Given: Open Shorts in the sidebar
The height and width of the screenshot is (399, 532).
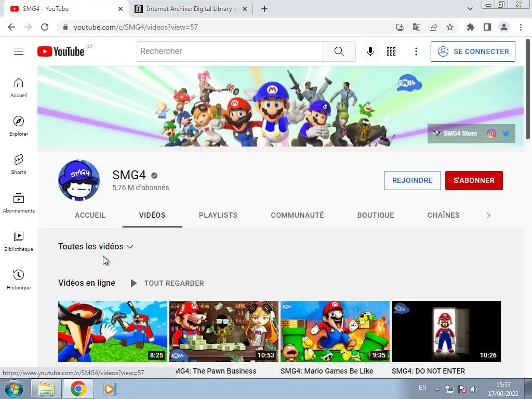Looking at the screenshot, I should pos(19,165).
